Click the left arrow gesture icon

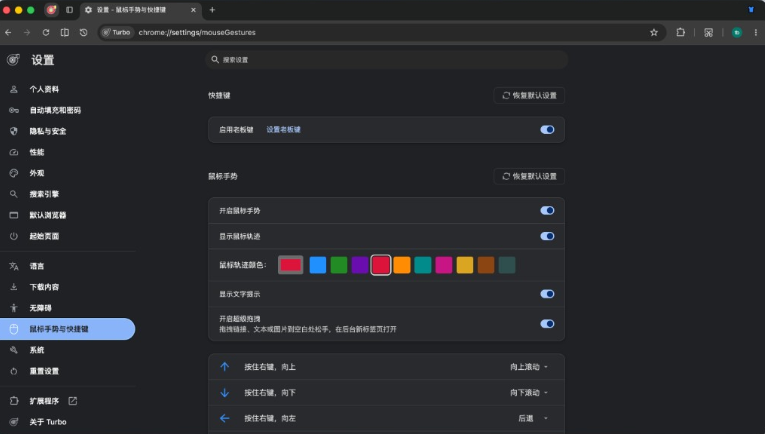[224, 418]
